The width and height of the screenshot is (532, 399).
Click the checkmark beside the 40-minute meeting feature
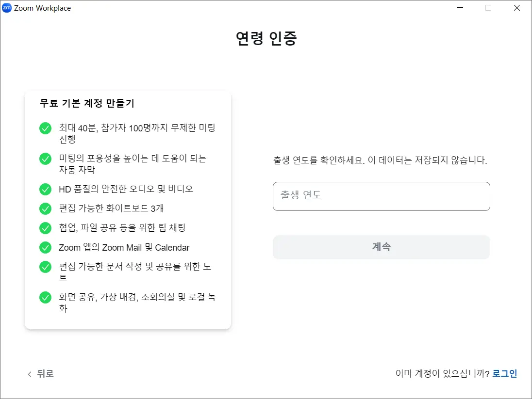coord(45,128)
